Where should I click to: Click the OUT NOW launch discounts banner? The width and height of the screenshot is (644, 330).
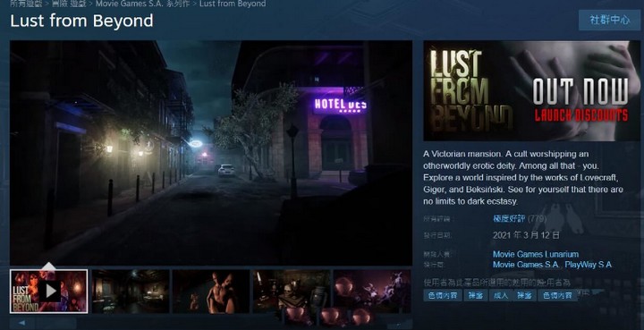coord(531,90)
